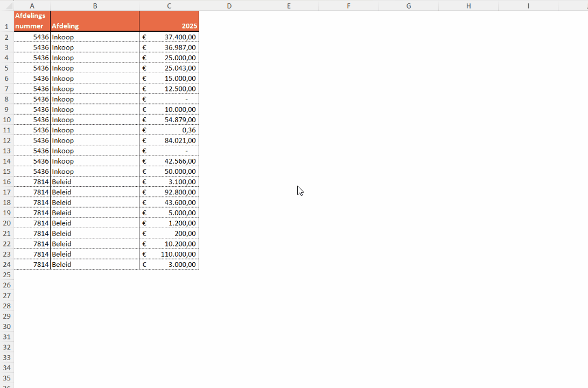Select column G by its header

coord(408,5)
